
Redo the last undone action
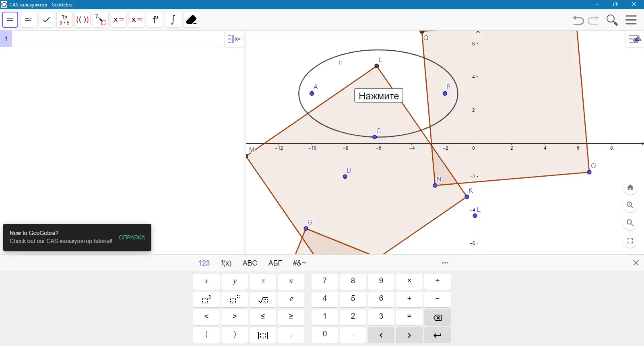coord(593,20)
